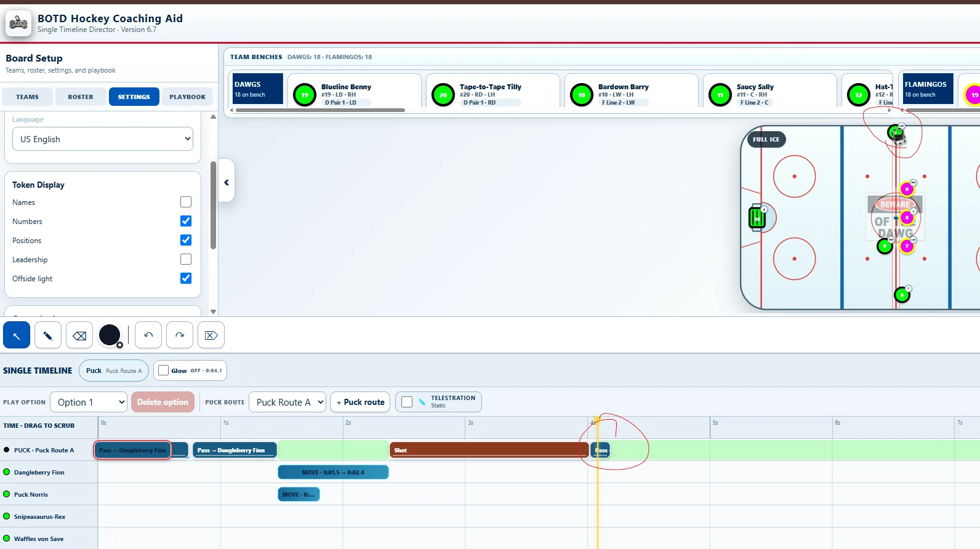Select the pencil draw tool
The image size is (980, 549).
[x=48, y=335]
